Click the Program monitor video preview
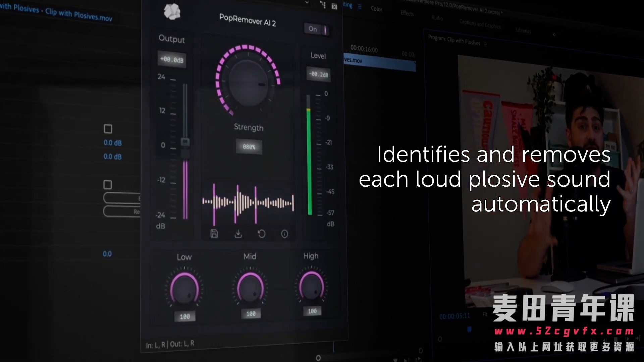The width and height of the screenshot is (644, 362). click(551, 181)
